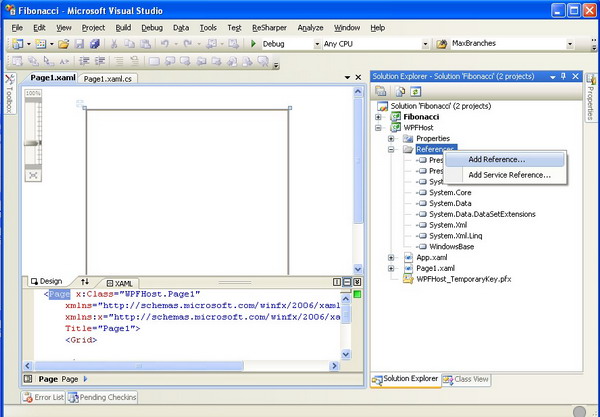Click the Paste toolbar icon
Image resolution: width=600 pixels, height=417 pixels.
pos(145,44)
